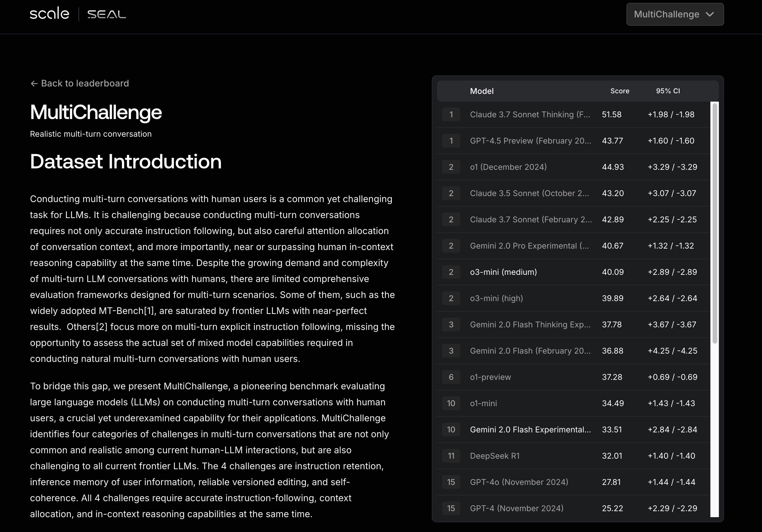Click the back arrow icon
The height and width of the screenshot is (532, 762).
pos(34,84)
